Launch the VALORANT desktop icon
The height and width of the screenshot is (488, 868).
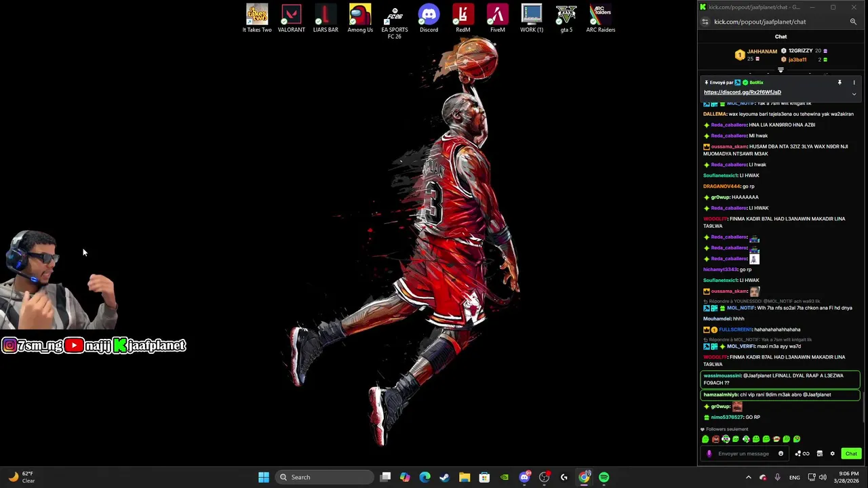coord(292,19)
